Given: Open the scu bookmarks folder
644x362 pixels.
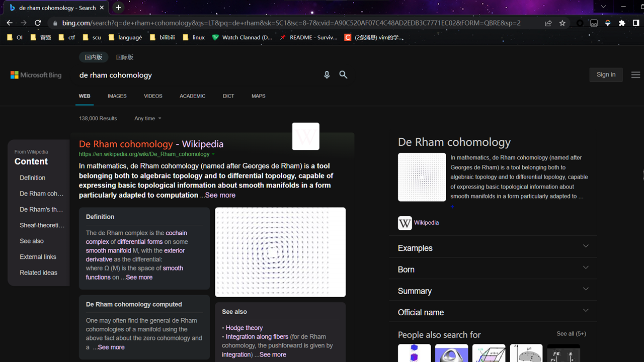Looking at the screenshot, I should click(92, 37).
